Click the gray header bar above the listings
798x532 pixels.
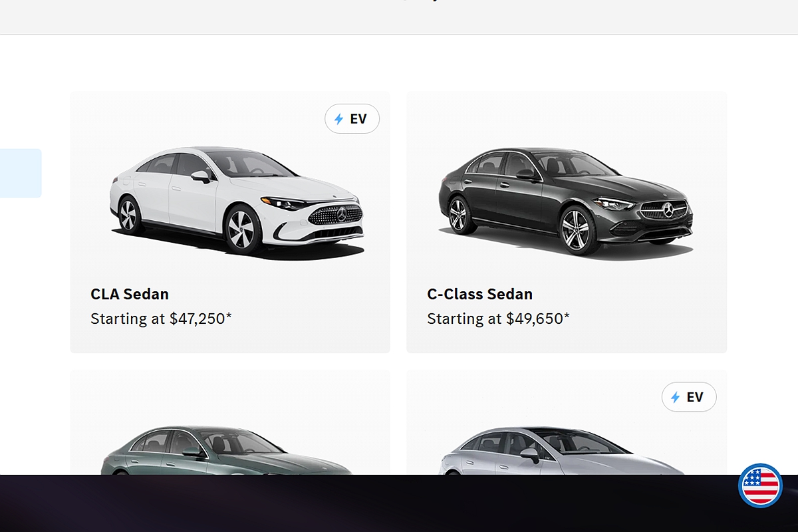pyautogui.click(x=399, y=17)
